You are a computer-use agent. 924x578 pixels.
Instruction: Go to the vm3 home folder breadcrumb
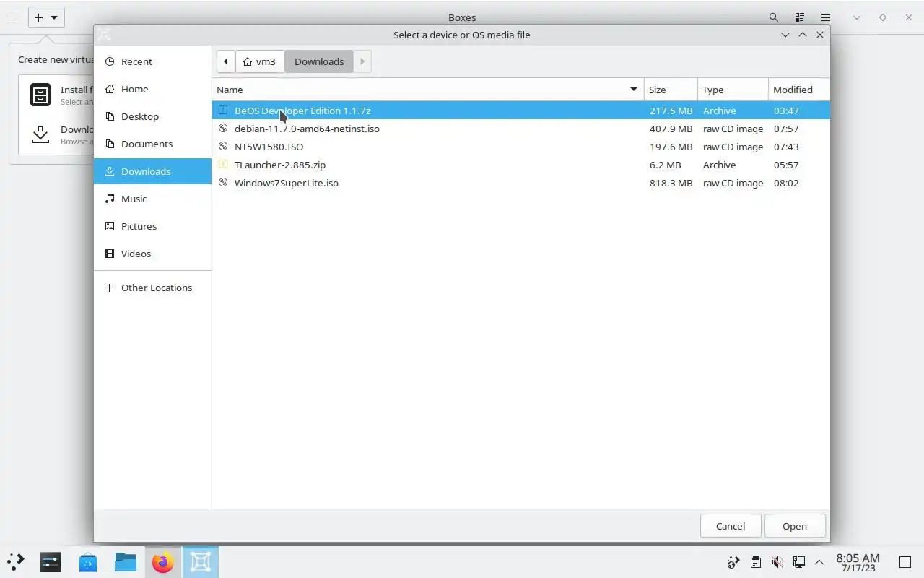[260, 61]
